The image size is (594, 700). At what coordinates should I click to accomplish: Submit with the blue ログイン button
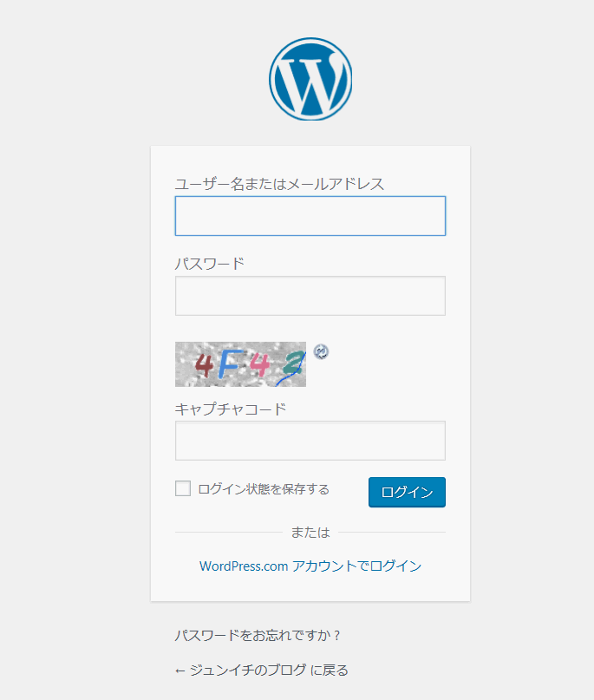click(x=407, y=492)
